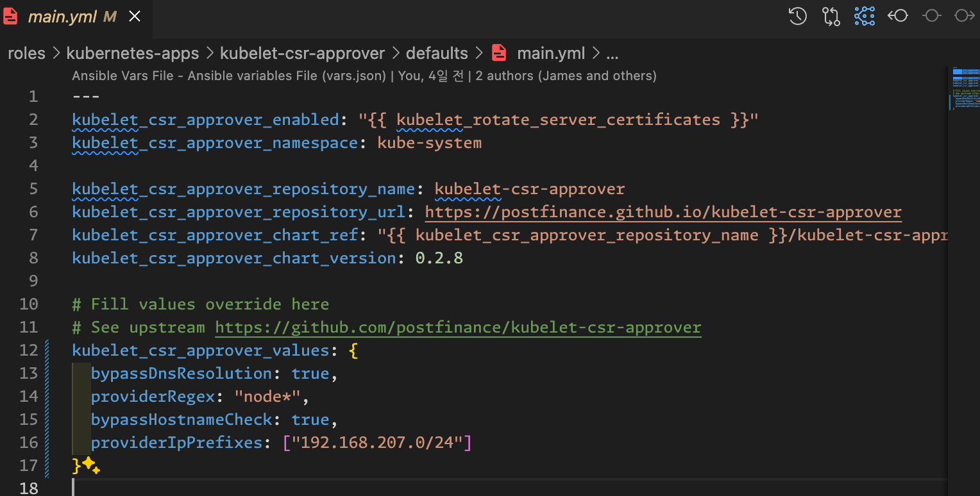Image resolution: width=980 pixels, height=496 pixels.
Task: Select the main.yml tab title
Action: point(62,17)
